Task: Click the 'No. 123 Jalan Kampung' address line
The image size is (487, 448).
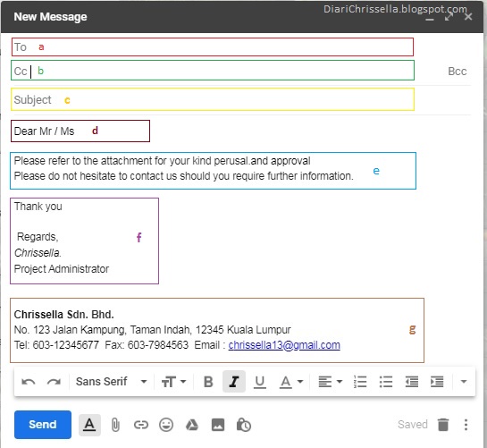Action: [152, 330]
